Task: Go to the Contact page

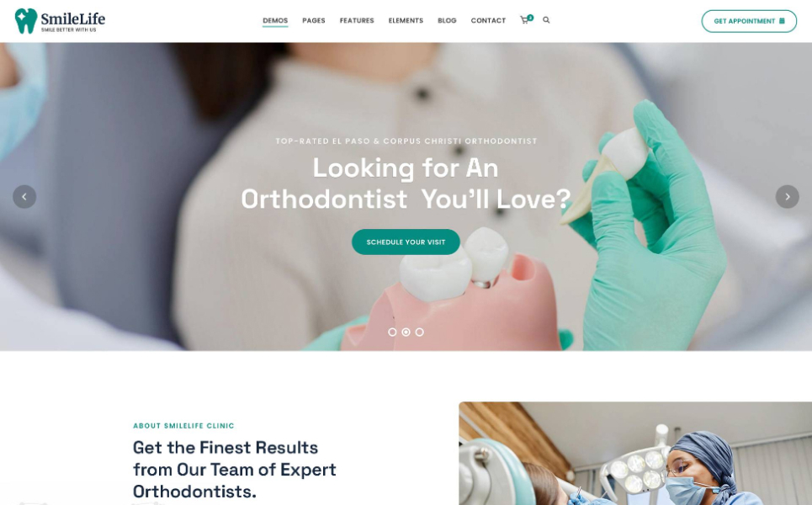Action: coord(488,21)
